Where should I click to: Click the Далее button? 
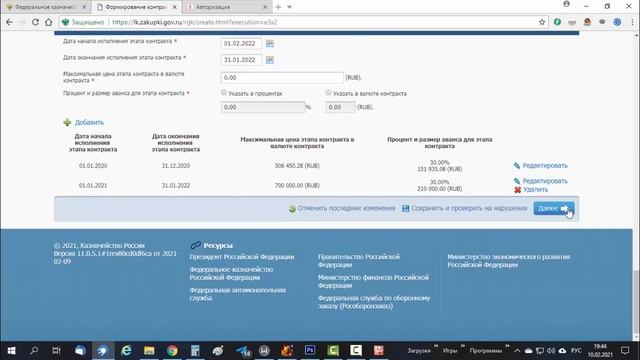tap(553, 209)
